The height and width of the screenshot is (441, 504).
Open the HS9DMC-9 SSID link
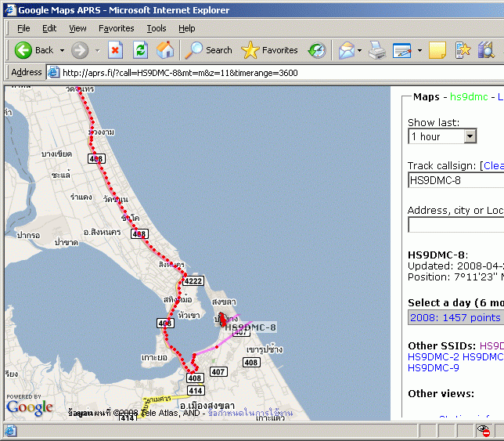[x=434, y=367]
